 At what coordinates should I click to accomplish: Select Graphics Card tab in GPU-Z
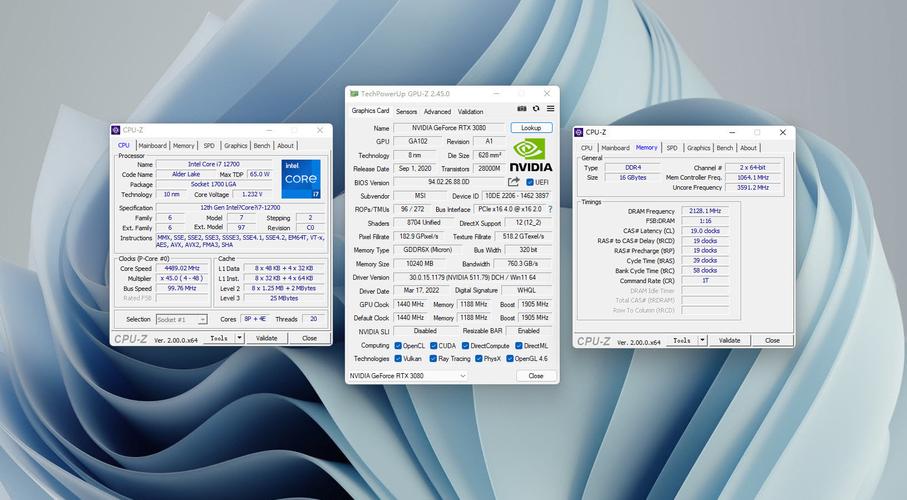pos(370,111)
